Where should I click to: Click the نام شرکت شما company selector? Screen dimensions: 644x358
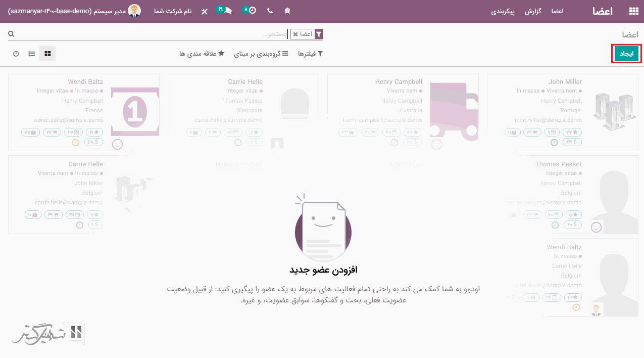click(x=173, y=11)
